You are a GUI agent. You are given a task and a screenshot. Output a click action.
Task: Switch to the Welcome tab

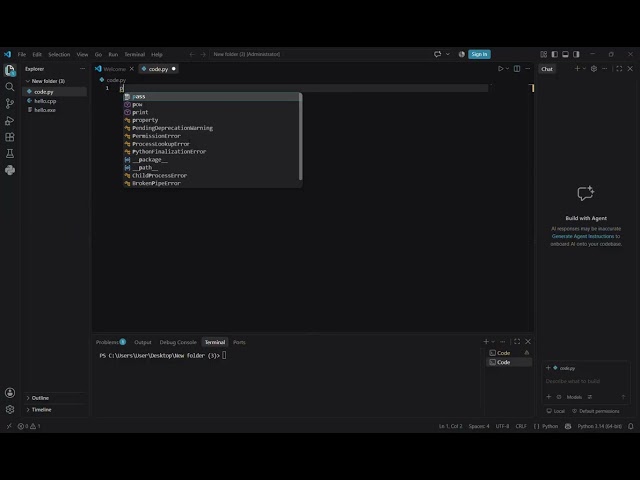[114, 69]
